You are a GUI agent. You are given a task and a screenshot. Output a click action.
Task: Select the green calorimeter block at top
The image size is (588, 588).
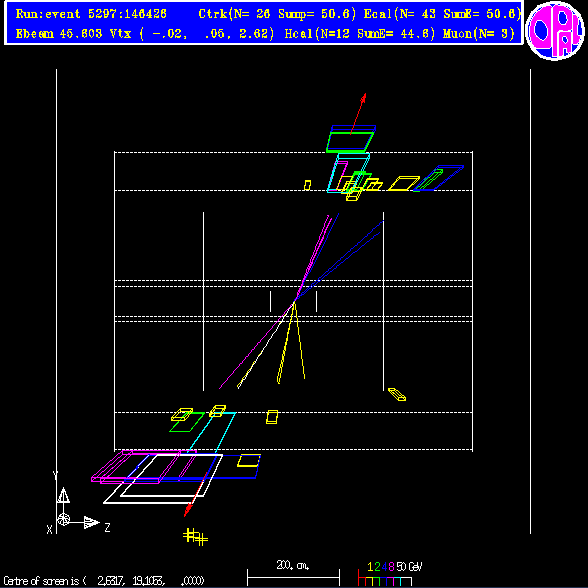(x=350, y=142)
